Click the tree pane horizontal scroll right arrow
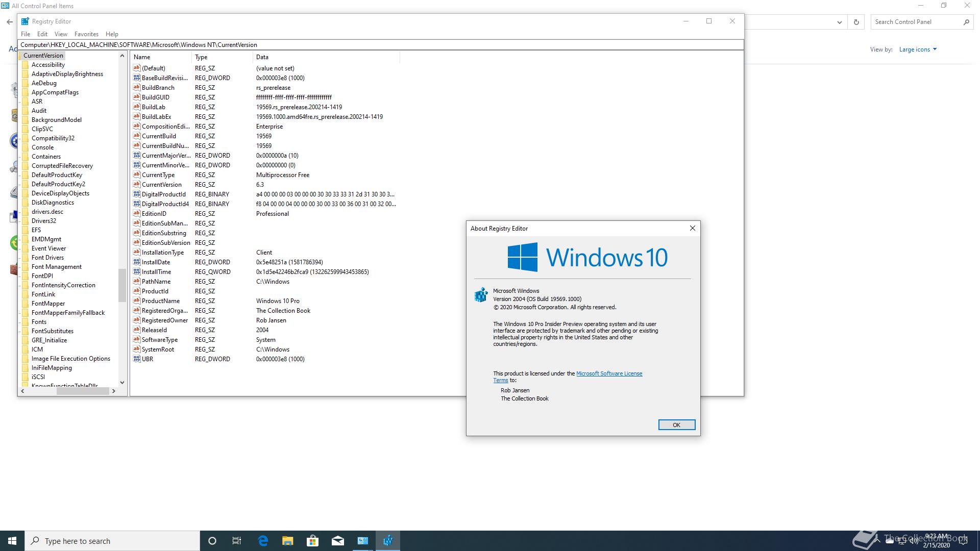The height and width of the screenshot is (551, 980). pyautogui.click(x=113, y=391)
